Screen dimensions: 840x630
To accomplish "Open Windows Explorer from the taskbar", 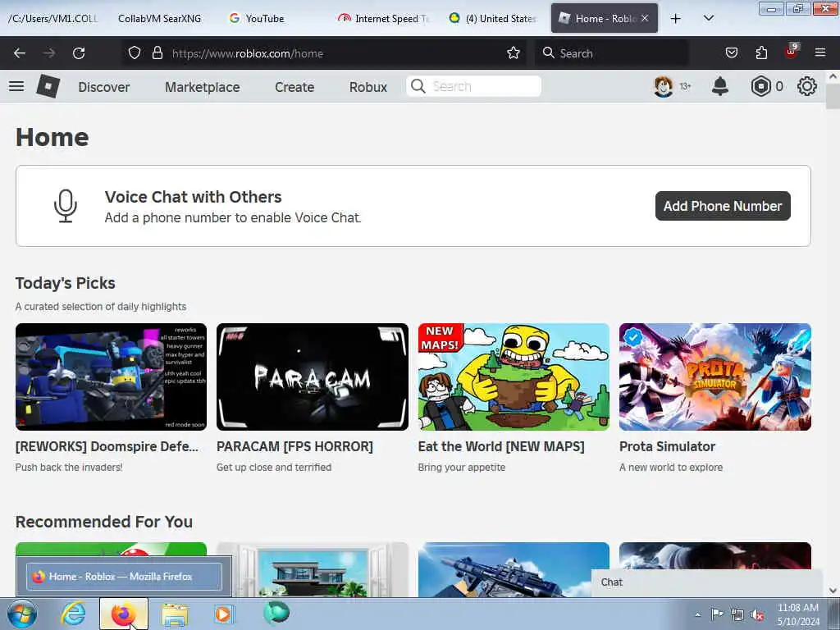I will (175, 614).
